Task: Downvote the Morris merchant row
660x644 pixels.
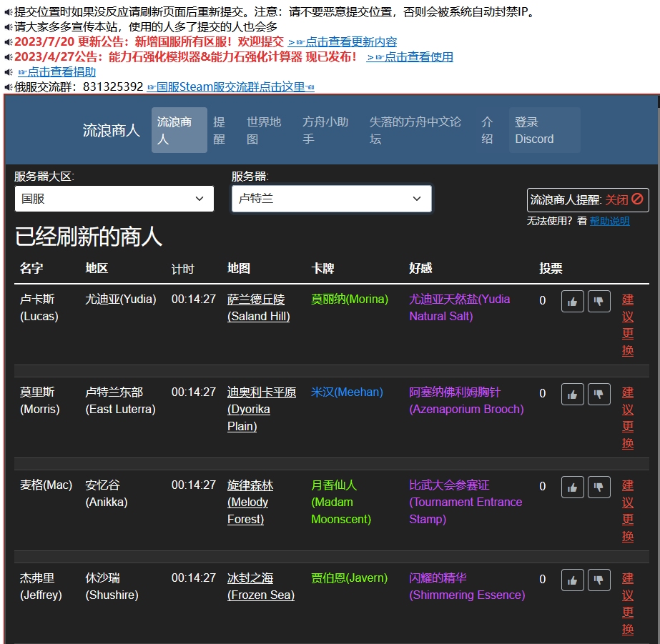Action: pyautogui.click(x=599, y=395)
